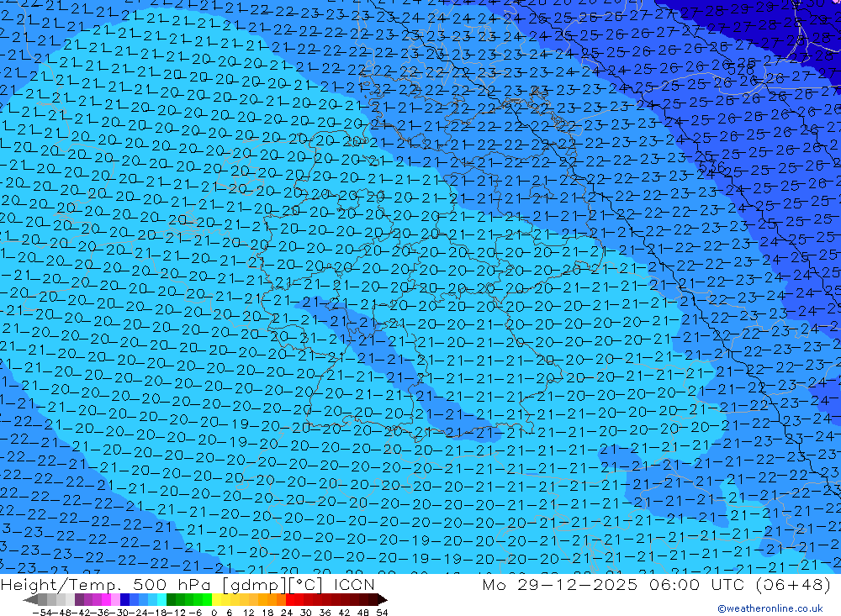Click the '0' legend scale label

point(214,613)
